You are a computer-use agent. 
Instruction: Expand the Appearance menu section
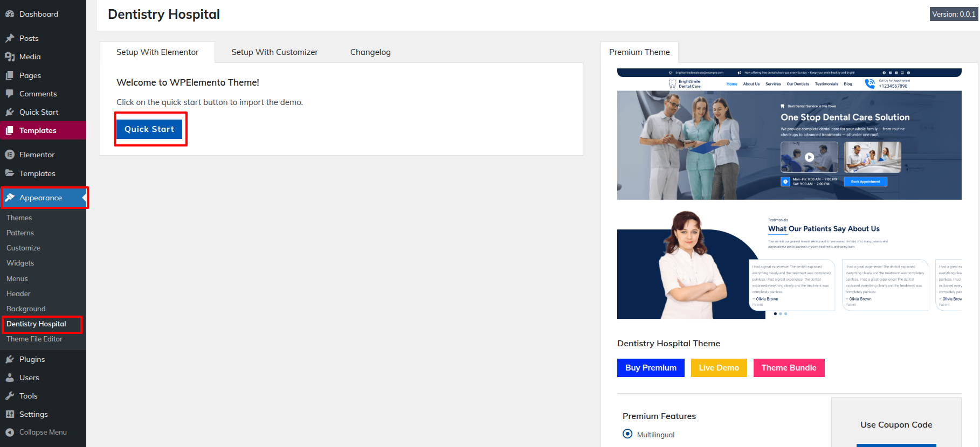tap(40, 198)
